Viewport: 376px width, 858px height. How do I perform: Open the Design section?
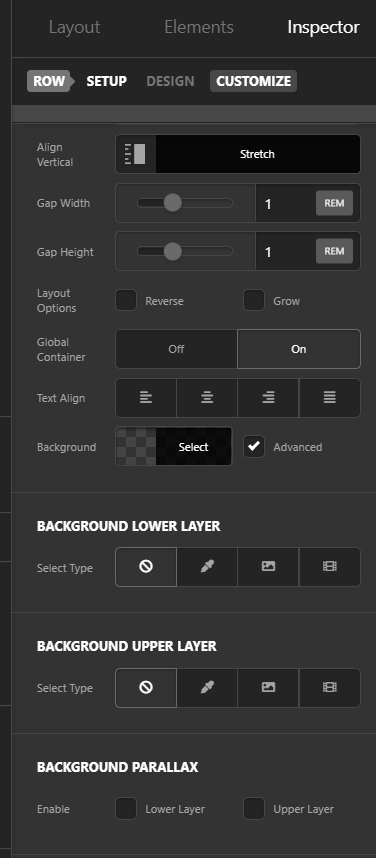(x=170, y=81)
